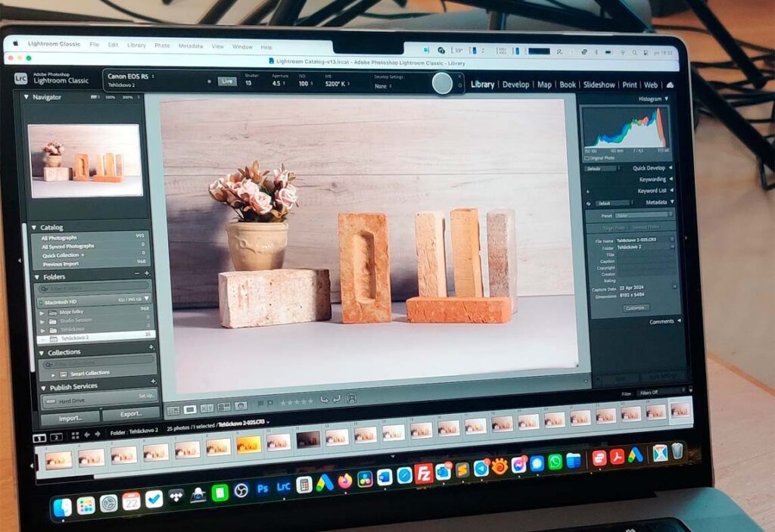Open the Book module

[x=568, y=85]
